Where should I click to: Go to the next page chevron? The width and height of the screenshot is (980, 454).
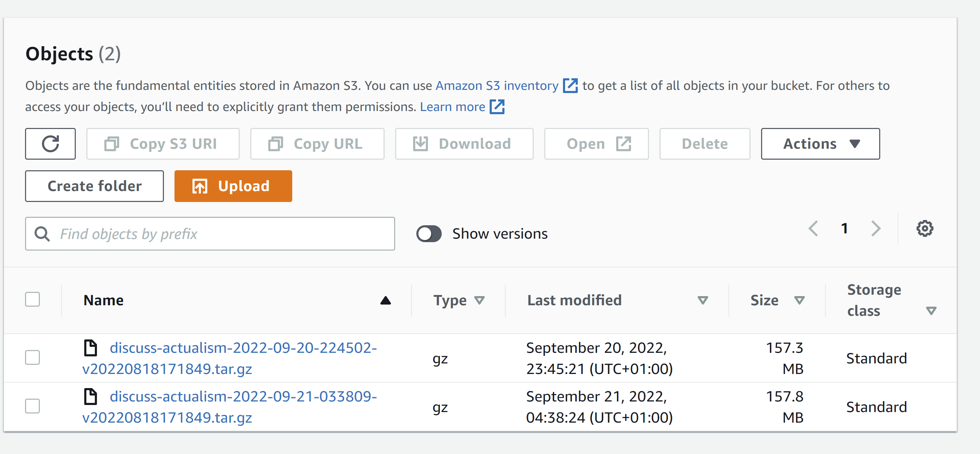click(876, 228)
